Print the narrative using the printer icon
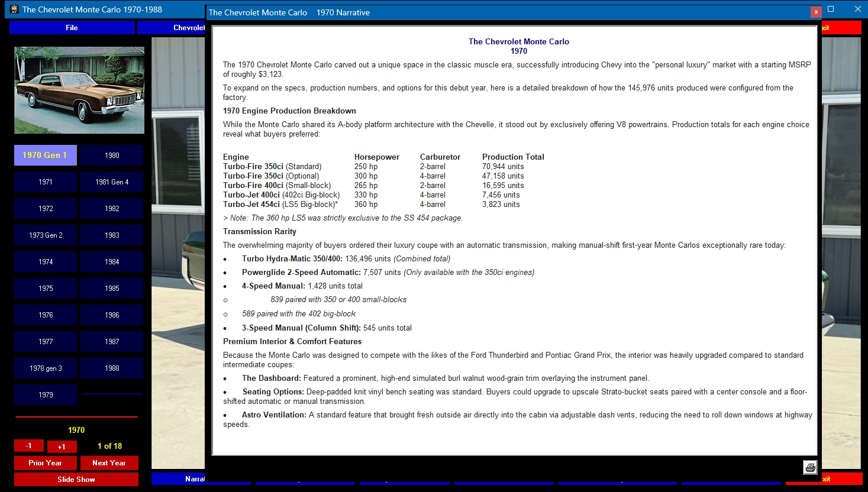The height and width of the screenshot is (492, 868). click(810, 467)
